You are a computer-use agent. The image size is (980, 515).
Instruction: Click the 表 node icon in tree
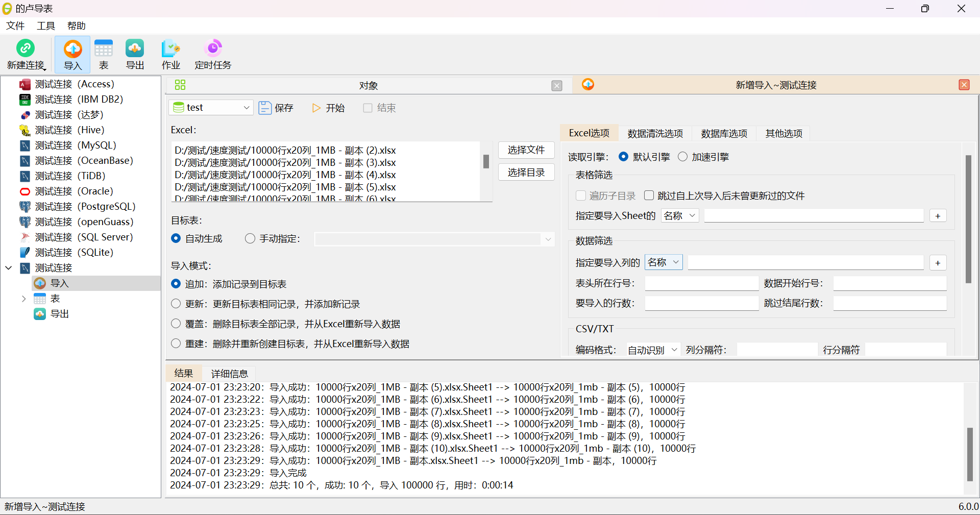pos(40,299)
